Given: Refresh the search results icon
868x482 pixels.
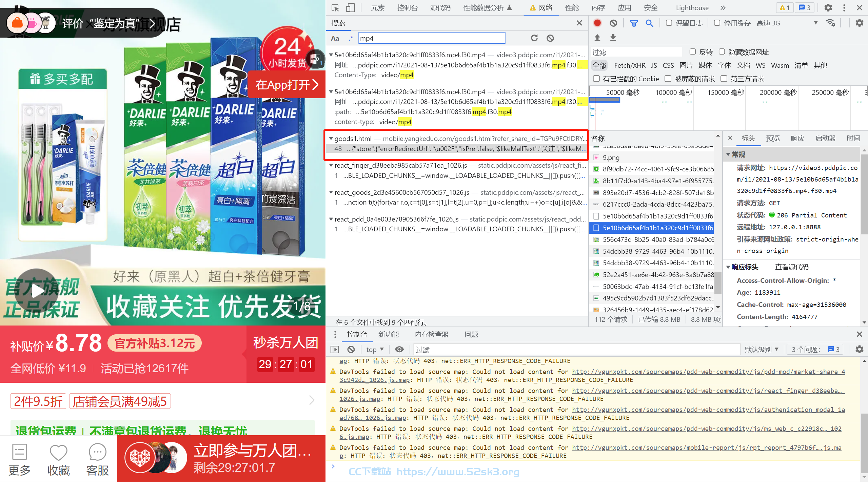Looking at the screenshot, I should point(534,38).
